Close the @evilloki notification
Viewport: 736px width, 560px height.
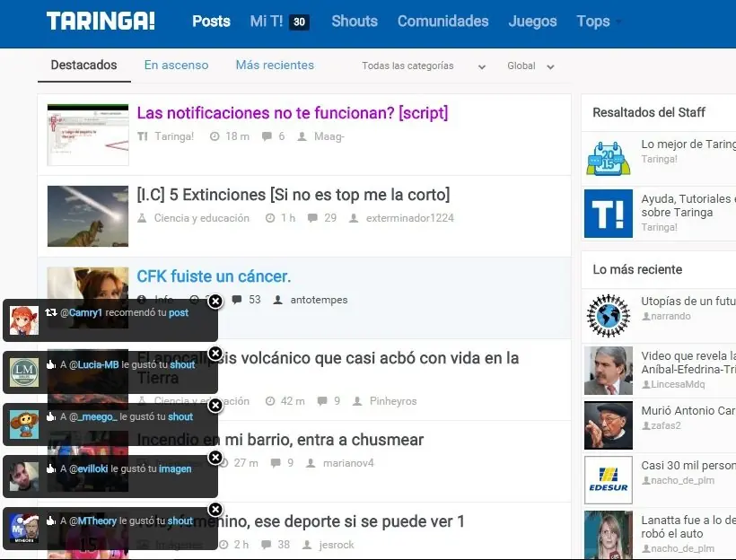click(x=215, y=457)
